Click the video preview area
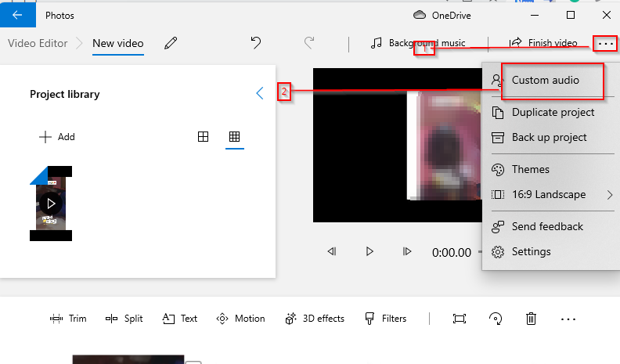The height and width of the screenshot is (364, 620). [398, 145]
